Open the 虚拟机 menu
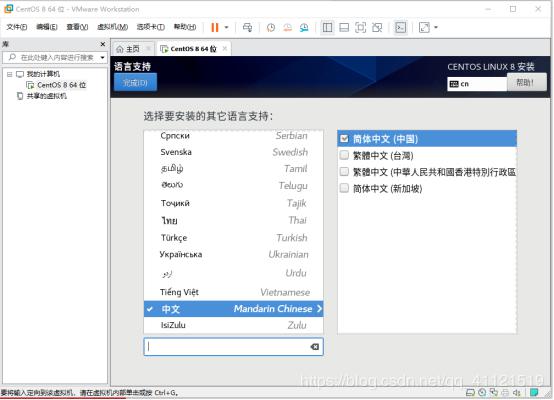Screen dimensions: 554x400 coord(112,27)
